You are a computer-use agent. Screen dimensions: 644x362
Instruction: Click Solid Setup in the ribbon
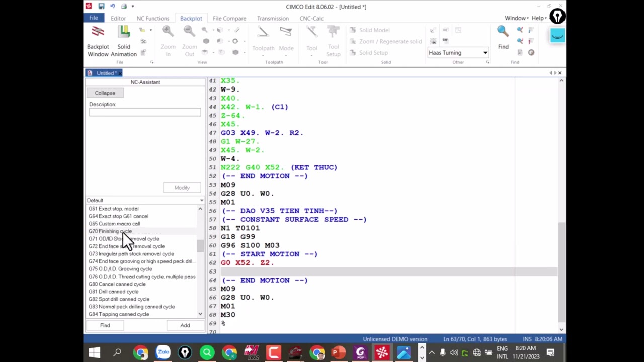369,52
